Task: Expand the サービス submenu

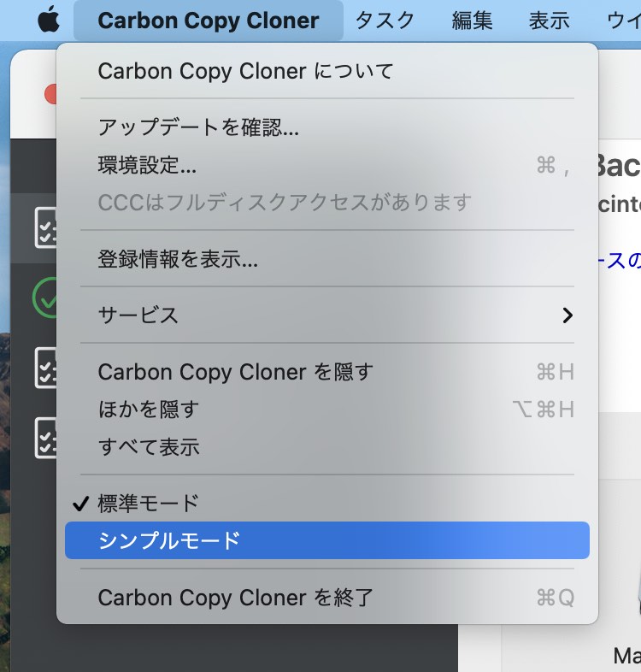Action: point(327,315)
